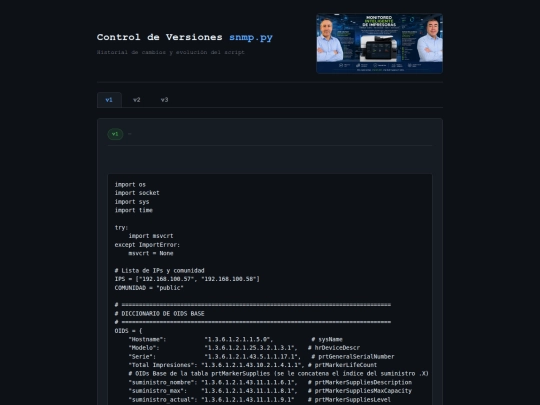
Task: Click the "Modelo" OID entry
Action: [244, 348]
